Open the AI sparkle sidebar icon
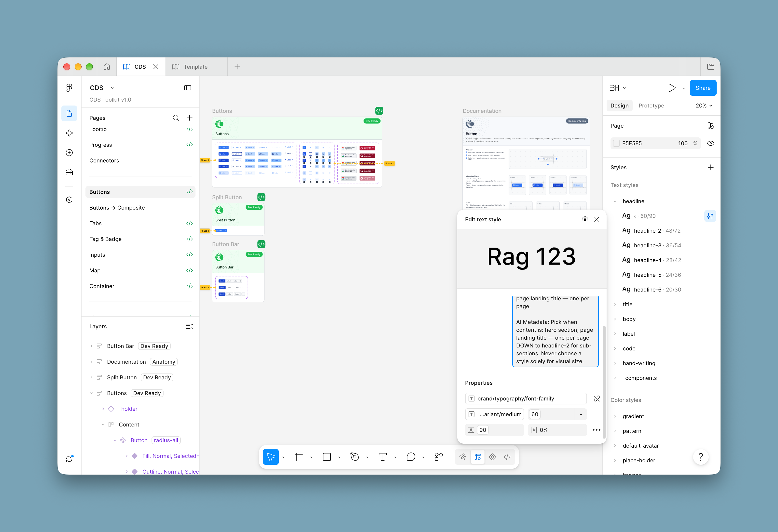778x532 pixels. tap(69, 133)
